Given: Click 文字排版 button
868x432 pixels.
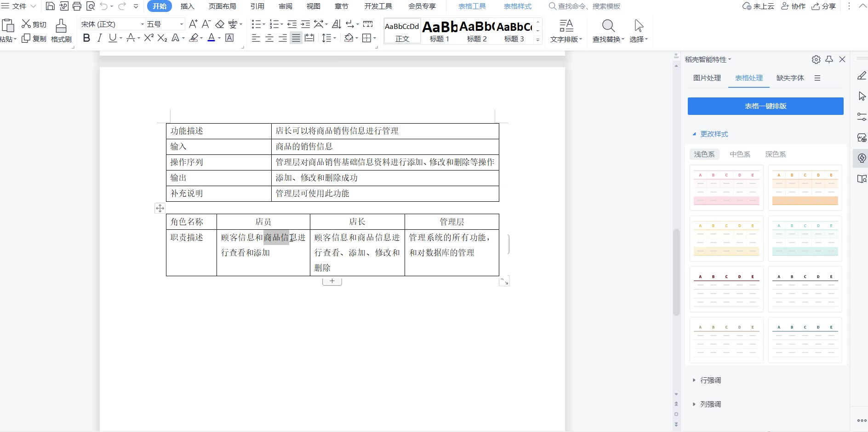Looking at the screenshot, I should (566, 31).
